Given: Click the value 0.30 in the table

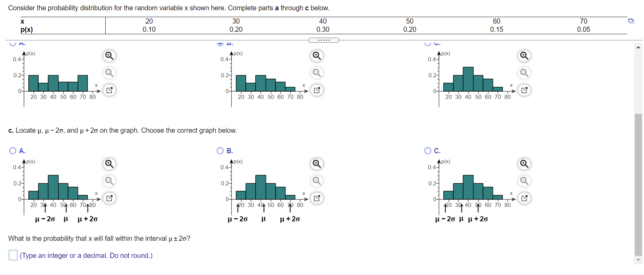Looking at the screenshot, I should (x=323, y=30).
